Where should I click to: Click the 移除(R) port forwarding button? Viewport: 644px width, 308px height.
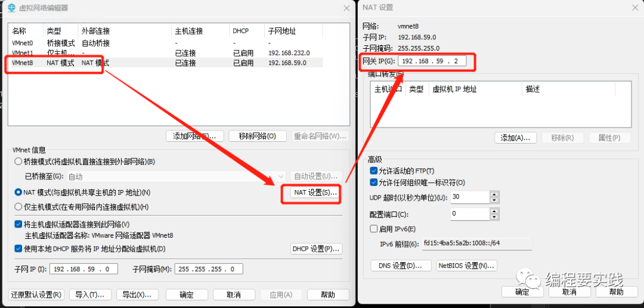(563, 138)
